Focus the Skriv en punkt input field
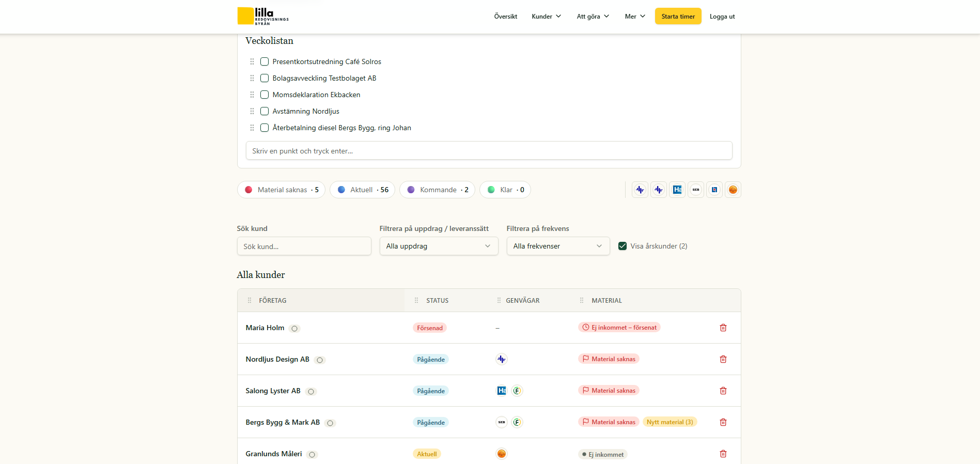Viewport: 980px width, 464px height. click(x=489, y=150)
